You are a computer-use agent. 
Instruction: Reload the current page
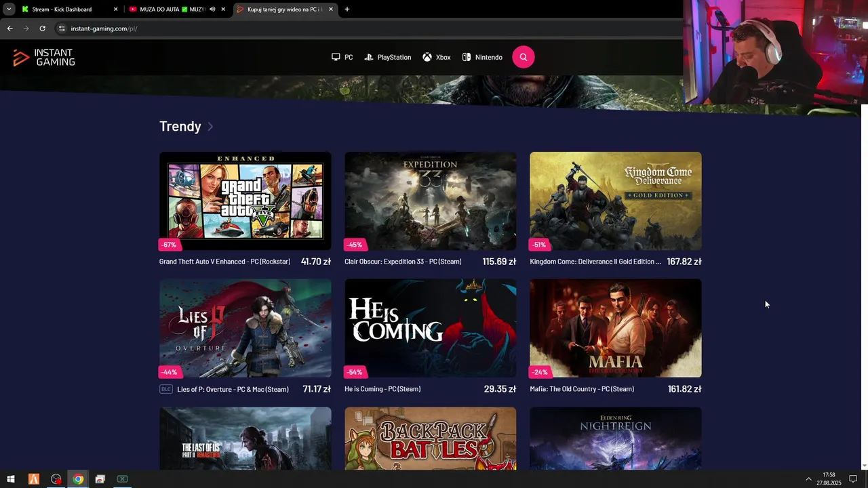click(42, 28)
